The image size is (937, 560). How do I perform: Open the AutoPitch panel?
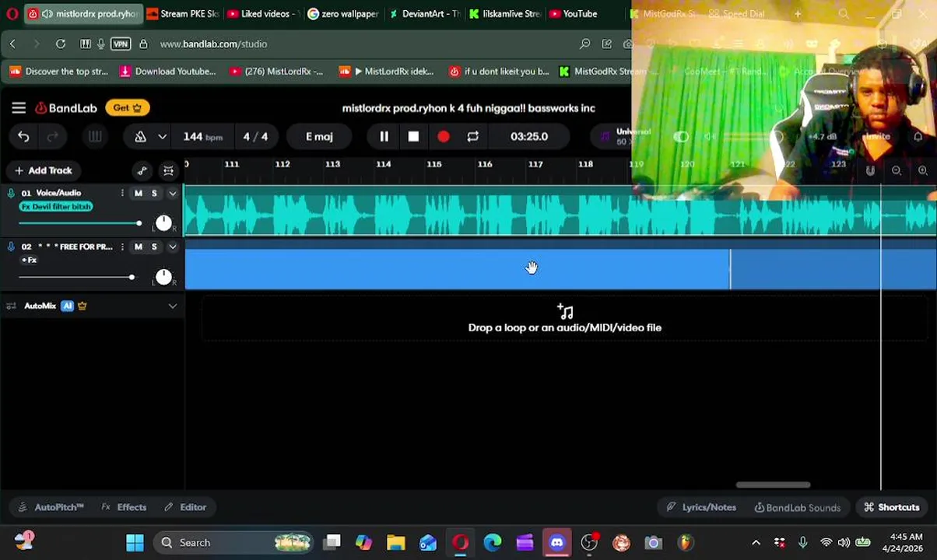coord(51,507)
